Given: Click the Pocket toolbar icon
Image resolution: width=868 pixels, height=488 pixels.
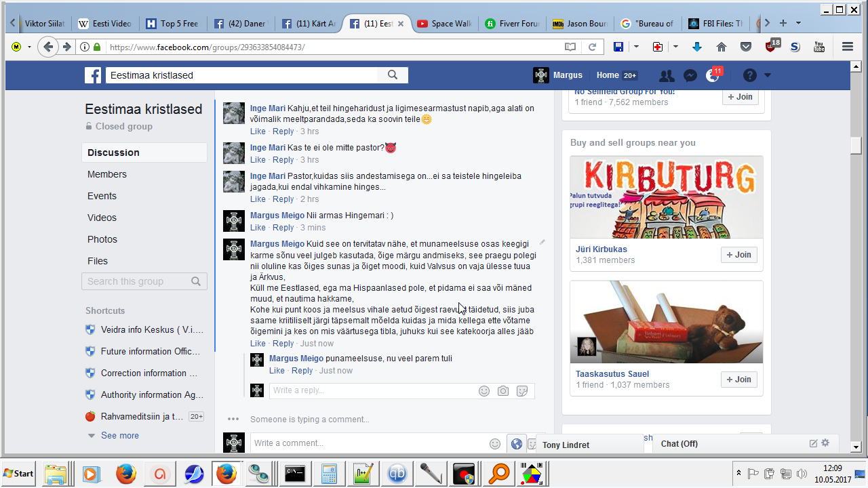Looking at the screenshot, I should 746,47.
